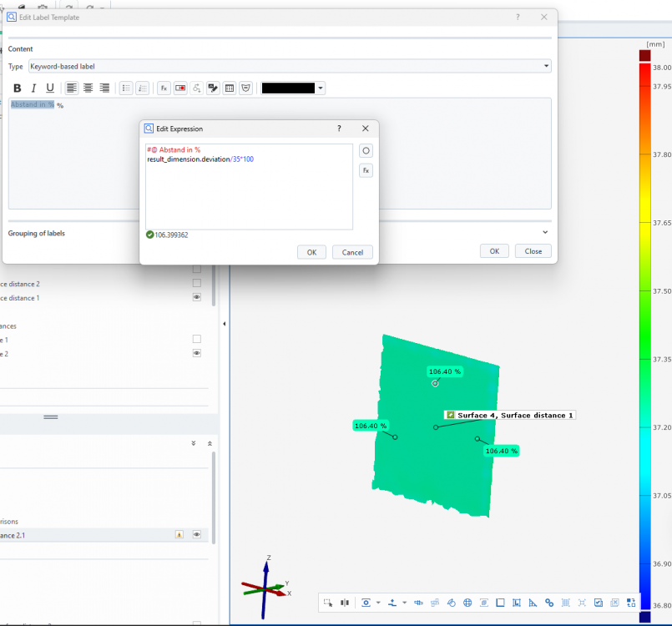Screen dimensions: 672x626
Task: Click the black text color swatch
Action: (288, 88)
